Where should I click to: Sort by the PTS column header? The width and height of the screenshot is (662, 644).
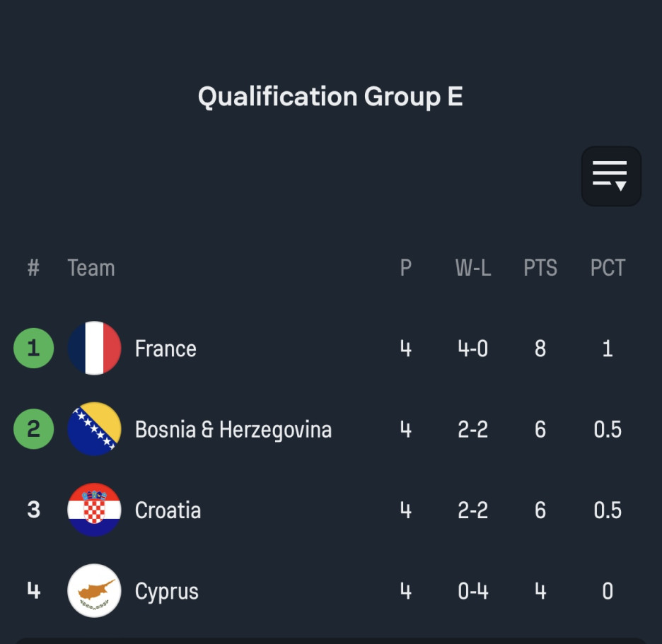click(x=540, y=268)
